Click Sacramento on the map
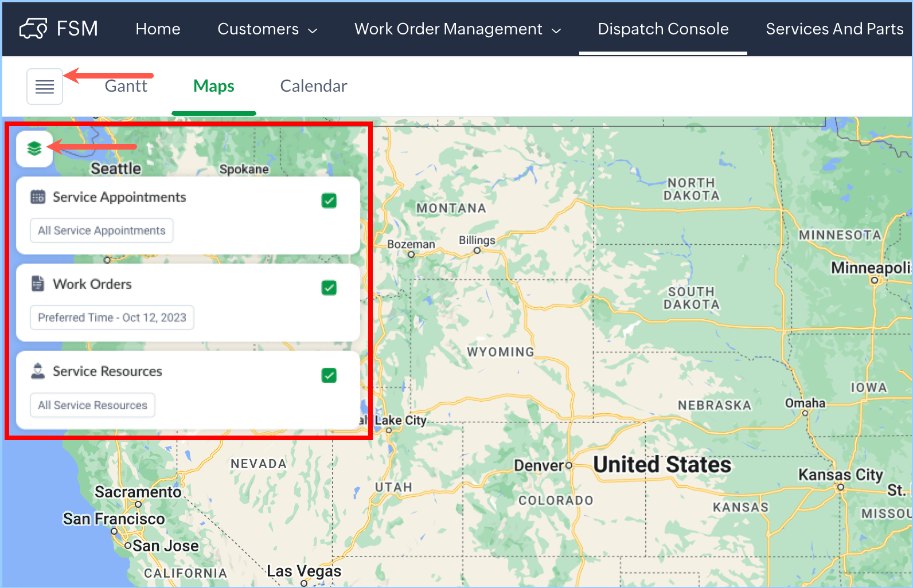This screenshot has height=588, width=913. pos(138,492)
